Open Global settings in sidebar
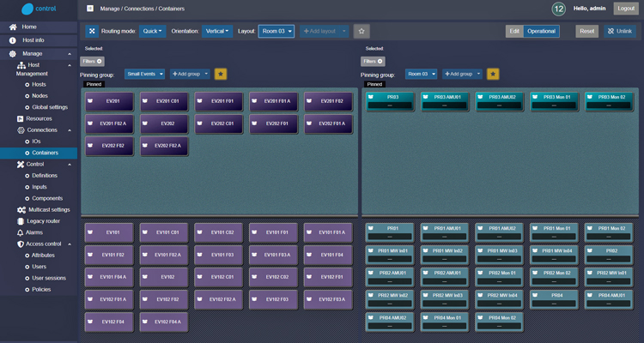This screenshot has width=644, height=343. coord(50,107)
